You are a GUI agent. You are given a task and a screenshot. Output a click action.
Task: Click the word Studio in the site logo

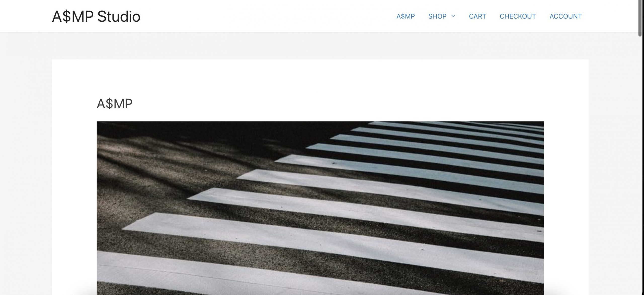tap(119, 16)
